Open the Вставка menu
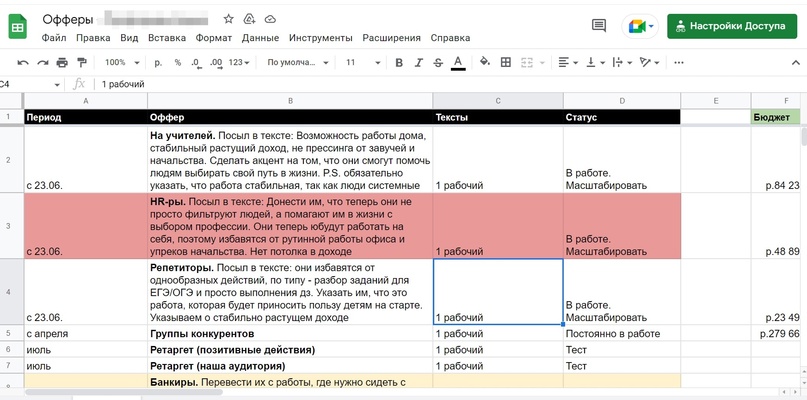 tap(166, 38)
